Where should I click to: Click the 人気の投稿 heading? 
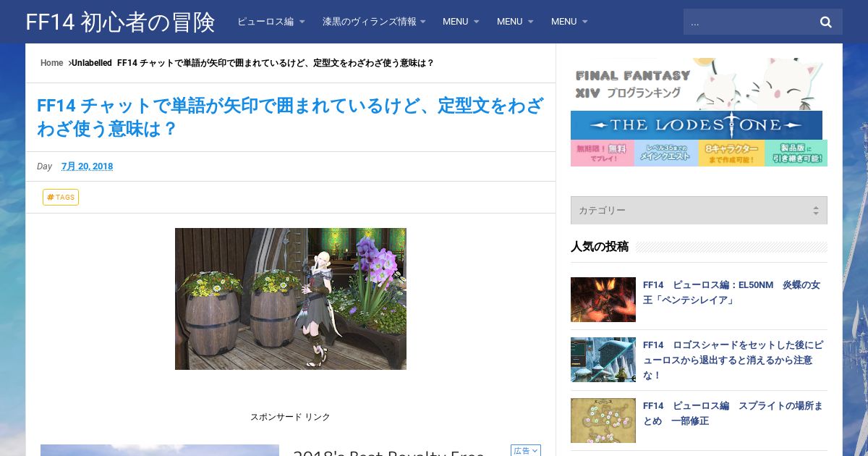(600, 247)
